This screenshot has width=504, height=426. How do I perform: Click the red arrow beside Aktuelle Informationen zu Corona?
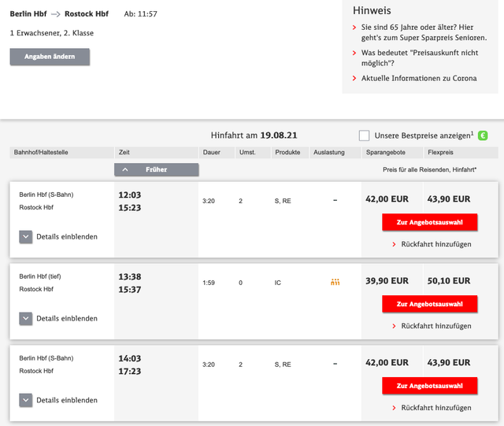point(355,79)
